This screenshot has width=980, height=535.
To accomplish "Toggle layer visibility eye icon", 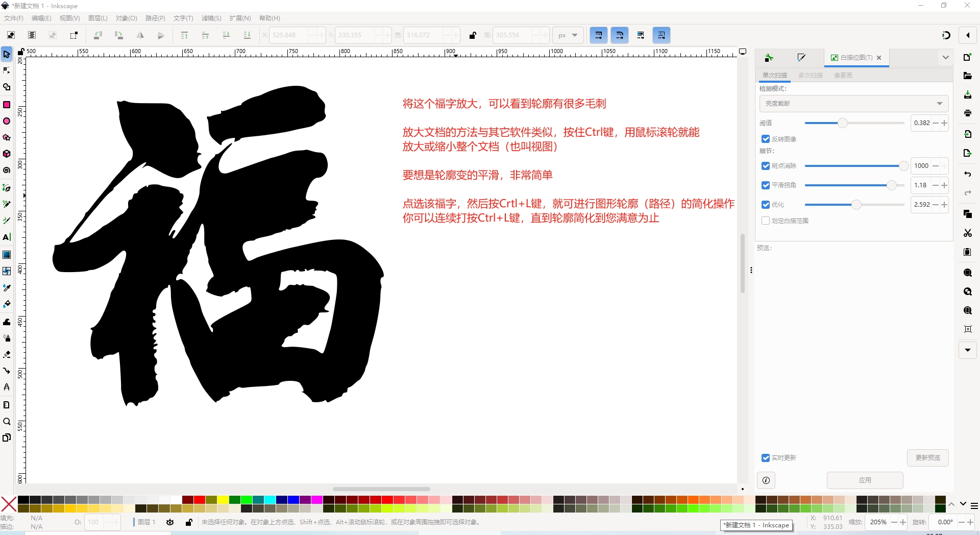I will [170, 522].
